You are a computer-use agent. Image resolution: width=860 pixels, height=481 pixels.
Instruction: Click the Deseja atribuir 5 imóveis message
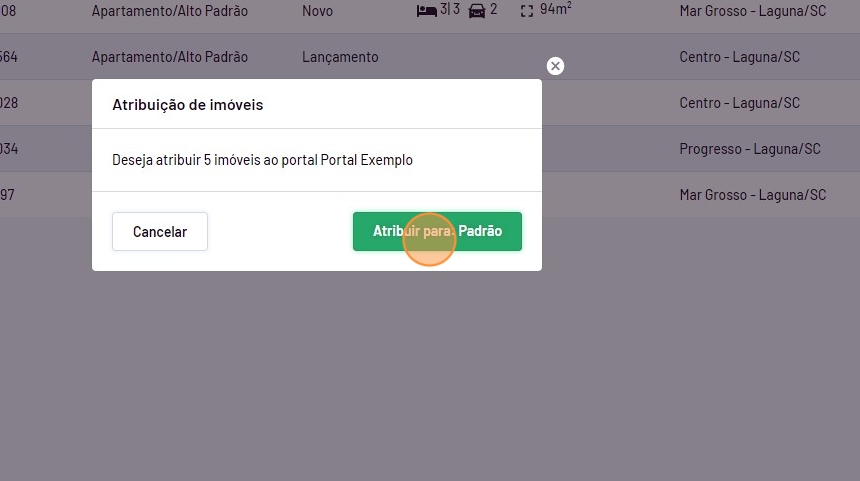(x=262, y=160)
